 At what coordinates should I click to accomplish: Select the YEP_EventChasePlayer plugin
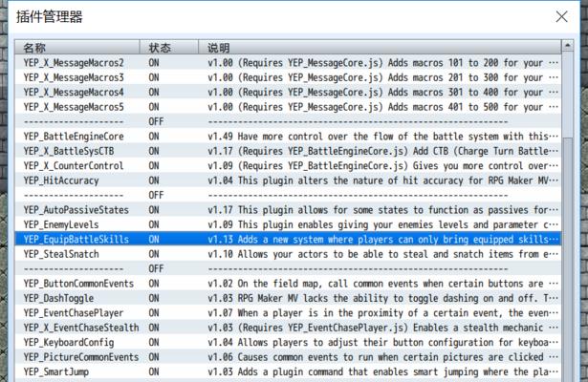pyautogui.click(x=288, y=312)
